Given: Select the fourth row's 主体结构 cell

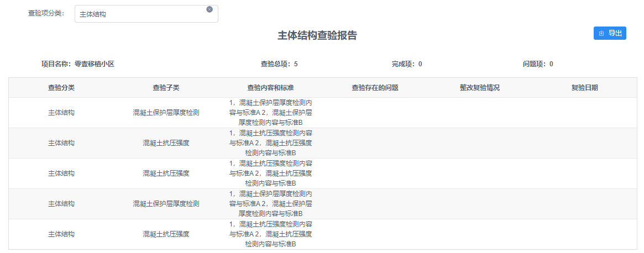Looking at the screenshot, I should point(61,204).
